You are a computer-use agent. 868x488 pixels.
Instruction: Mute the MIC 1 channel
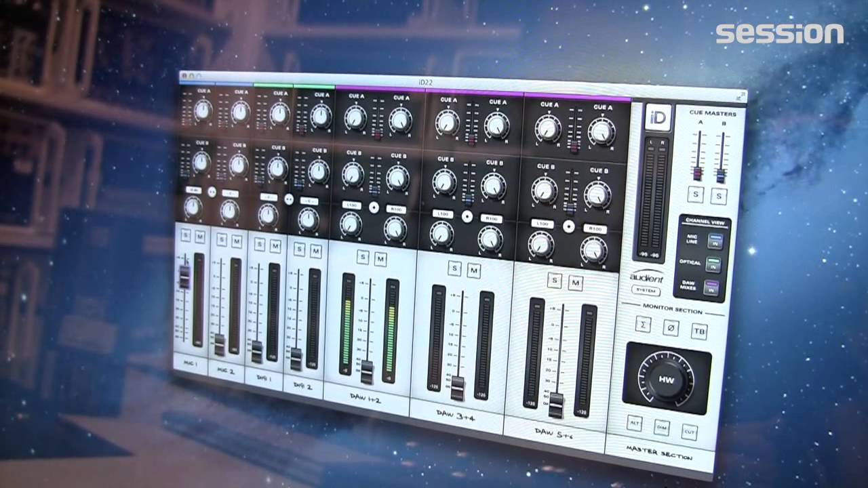pos(200,237)
